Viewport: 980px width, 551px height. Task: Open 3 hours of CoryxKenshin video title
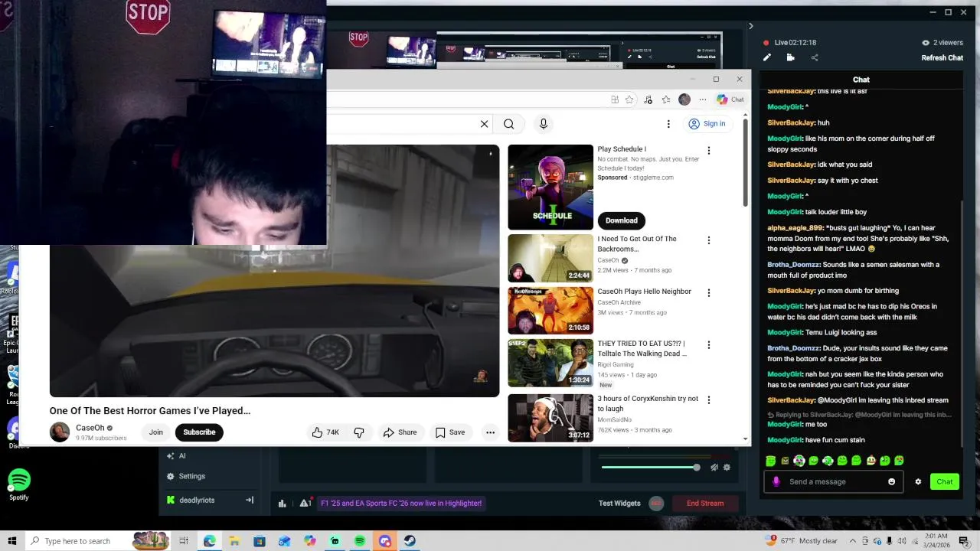648,403
